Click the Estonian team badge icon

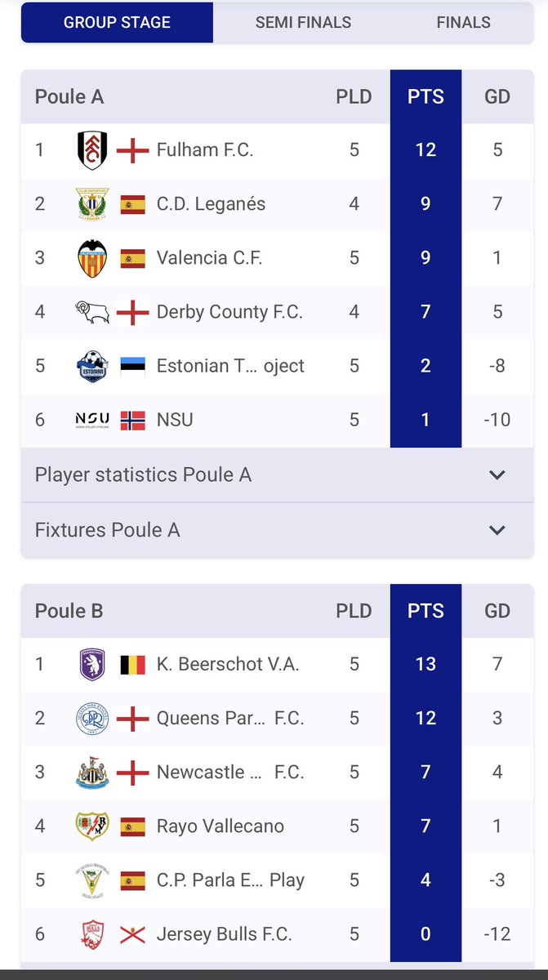click(92, 366)
